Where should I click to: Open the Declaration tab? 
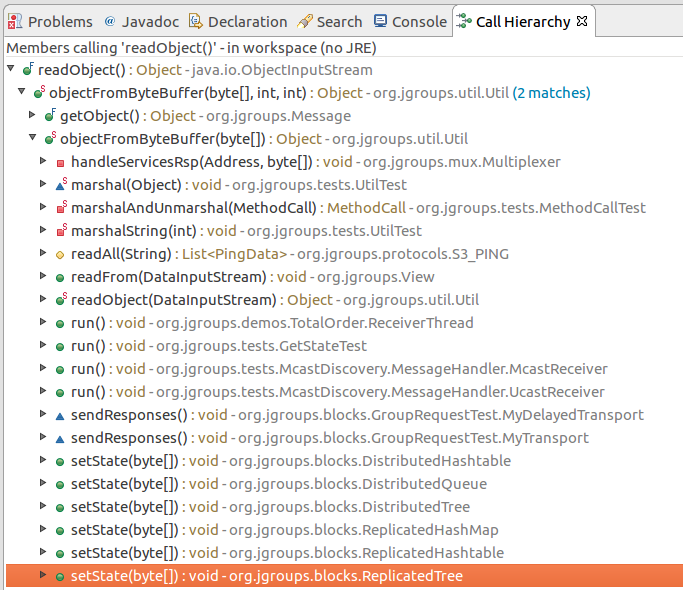(x=238, y=21)
